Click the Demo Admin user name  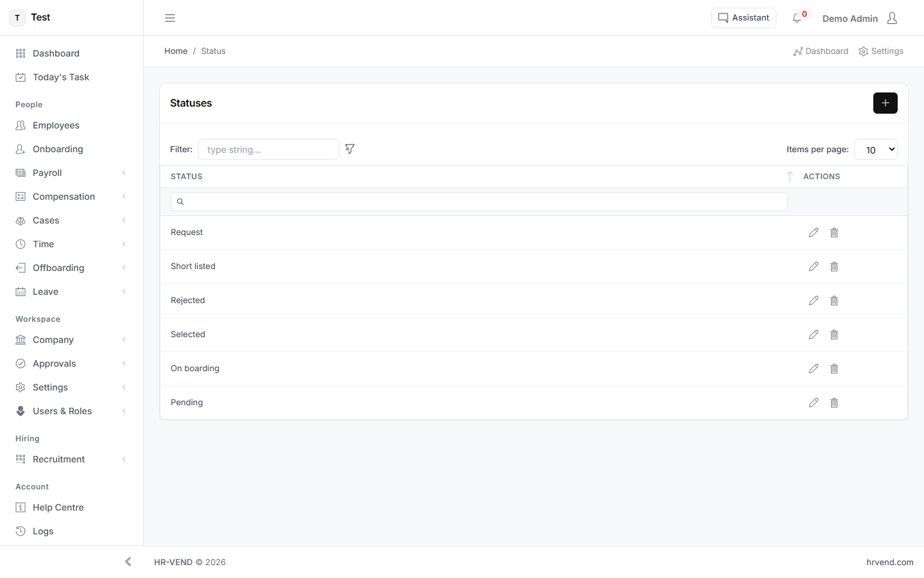coord(850,19)
